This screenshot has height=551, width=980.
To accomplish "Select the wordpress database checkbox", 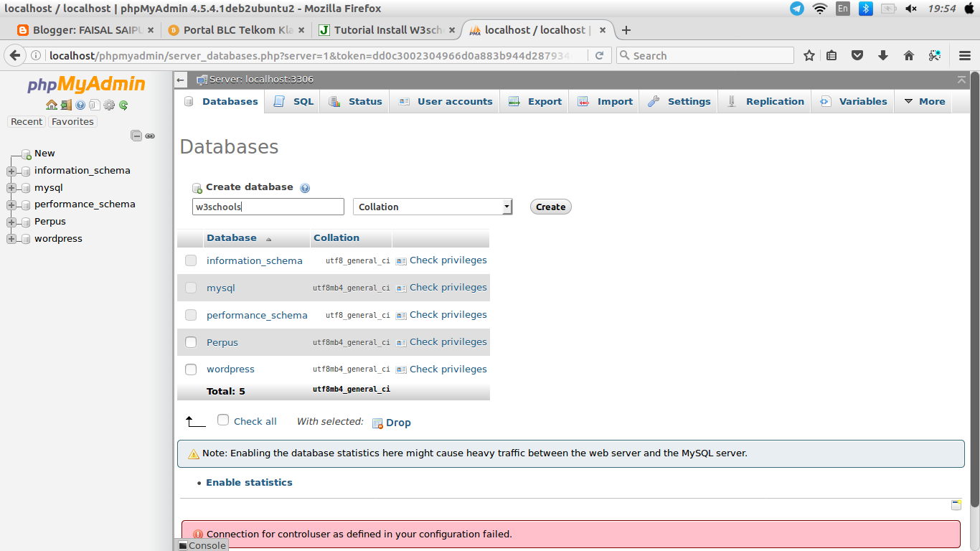I will click(x=190, y=369).
